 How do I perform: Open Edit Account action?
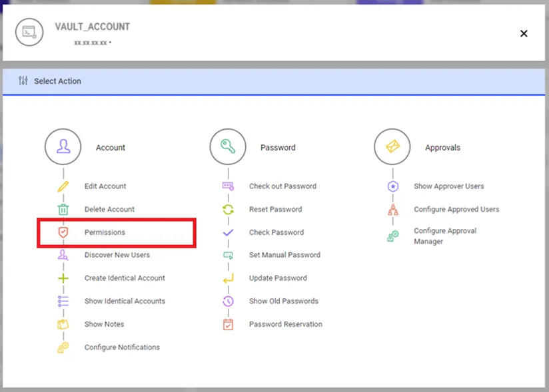tap(105, 186)
